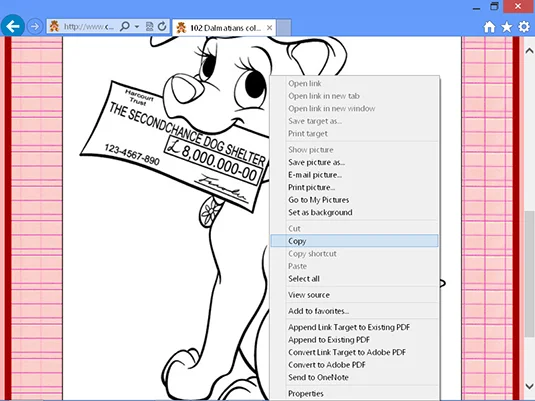535x401 pixels.
Task: Open the Home page icon
Action: (489, 27)
